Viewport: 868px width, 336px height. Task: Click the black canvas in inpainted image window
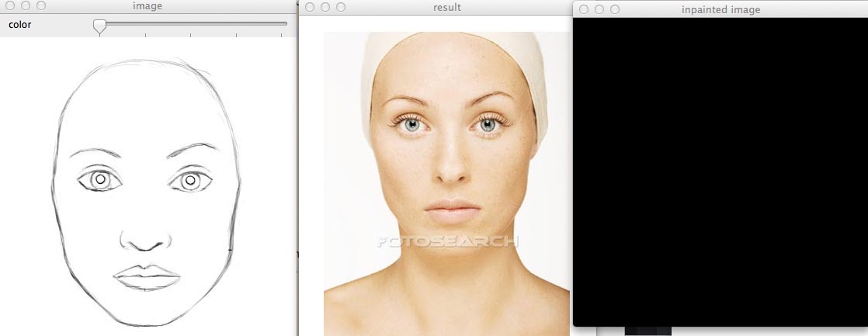720,172
